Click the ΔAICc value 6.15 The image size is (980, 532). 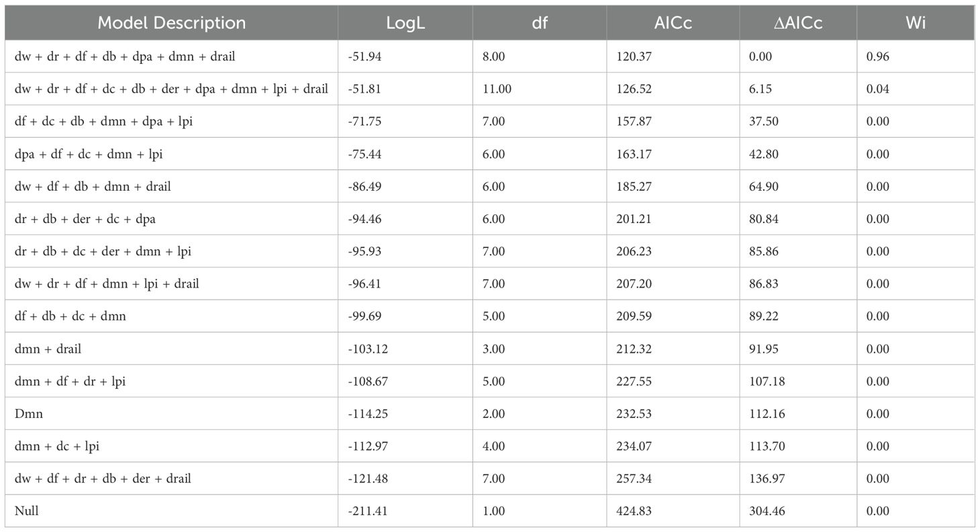click(x=761, y=89)
